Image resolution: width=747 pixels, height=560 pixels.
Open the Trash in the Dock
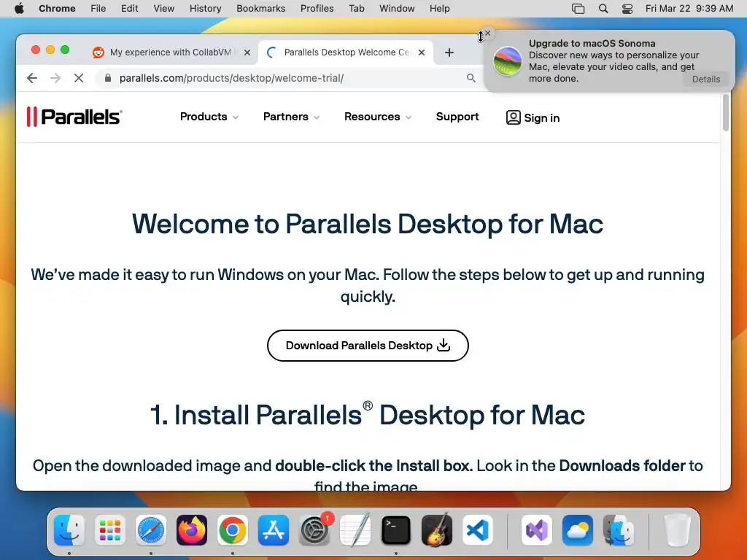[x=678, y=530]
